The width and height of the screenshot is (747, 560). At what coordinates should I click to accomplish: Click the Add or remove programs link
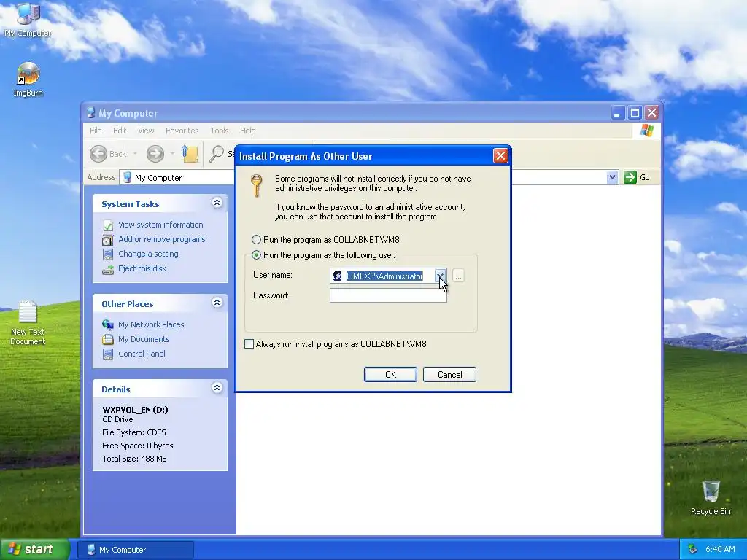(x=162, y=239)
